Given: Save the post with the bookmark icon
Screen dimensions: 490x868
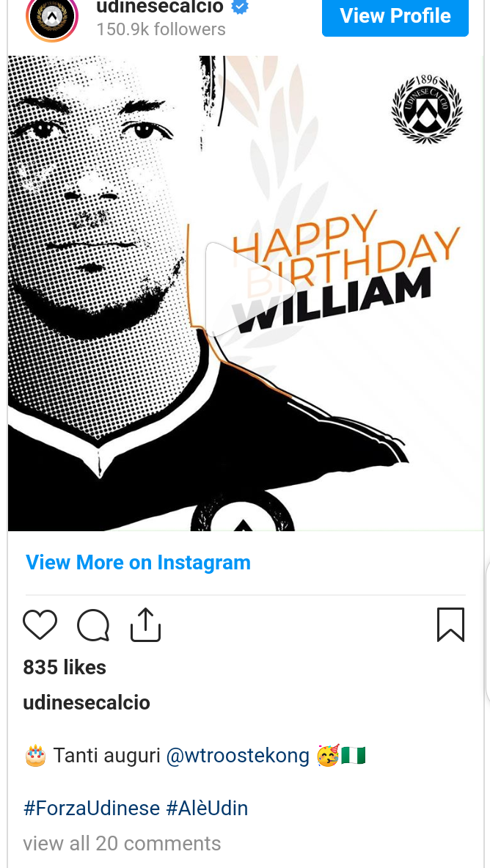Looking at the screenshot, I should pos(450,625).
